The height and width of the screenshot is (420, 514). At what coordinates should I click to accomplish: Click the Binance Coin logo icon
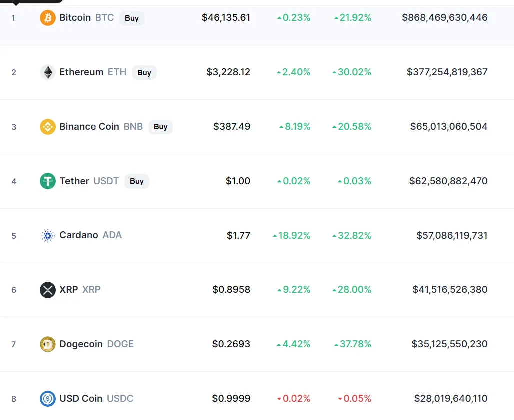click(x=48, y=127)
